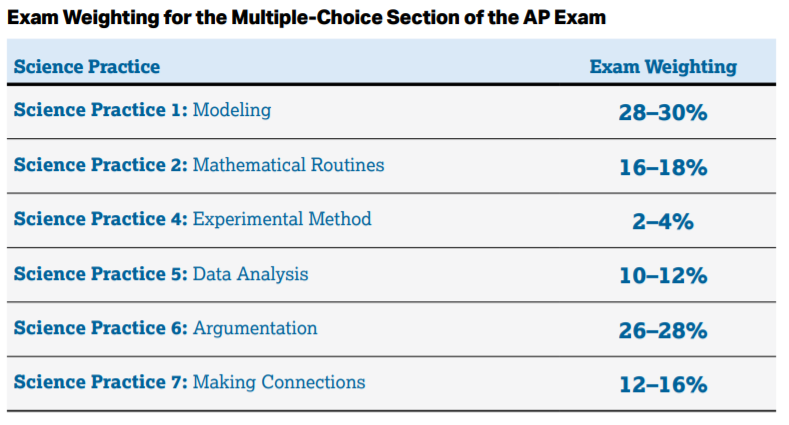Image resolution: width=789 pixels, height=425 pixels.
Task: Click the 26–28% weighting value
Action: [663, 331]
